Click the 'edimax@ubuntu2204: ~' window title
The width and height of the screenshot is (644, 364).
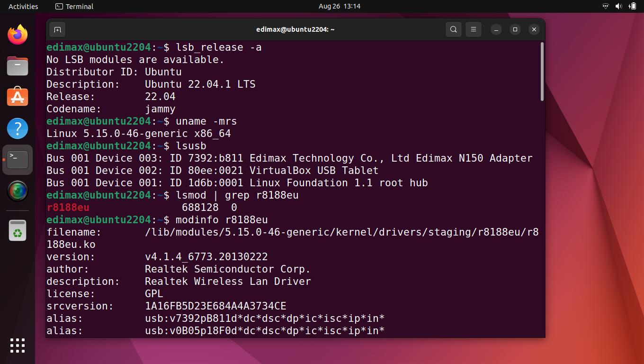coord(295,29)
